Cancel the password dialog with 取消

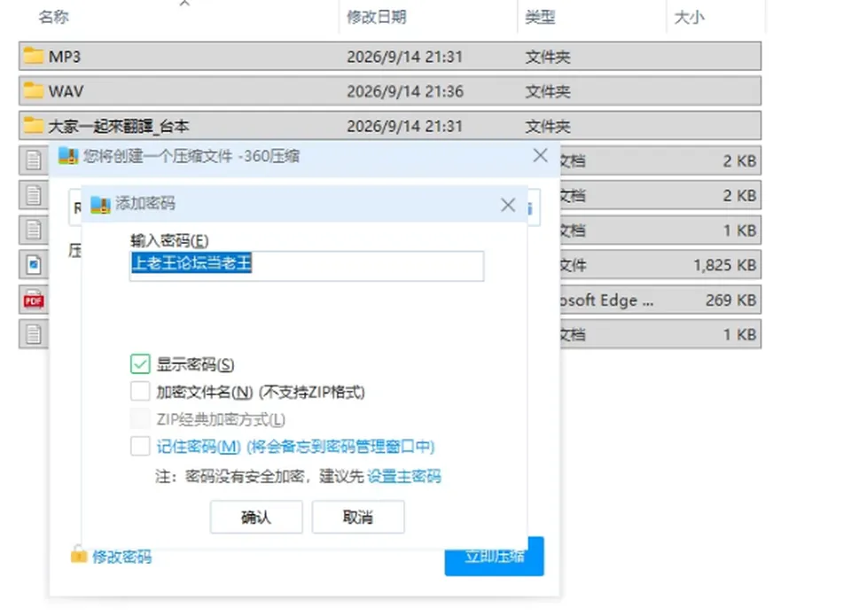tap(358, 517)
